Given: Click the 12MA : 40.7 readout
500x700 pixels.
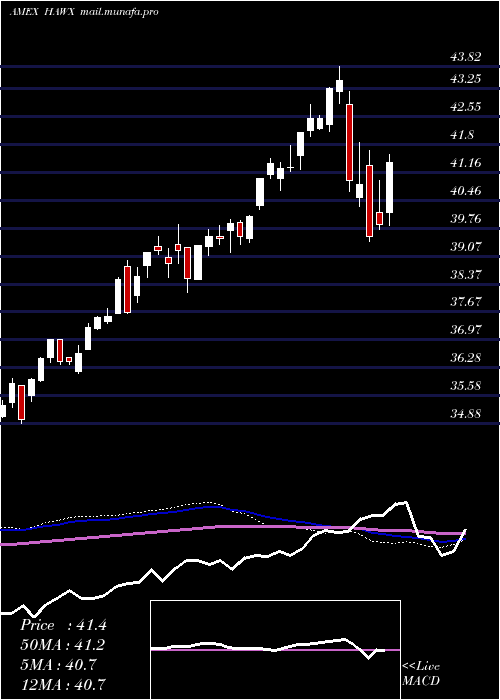Looking at the screenshot, I should [63, 684].
